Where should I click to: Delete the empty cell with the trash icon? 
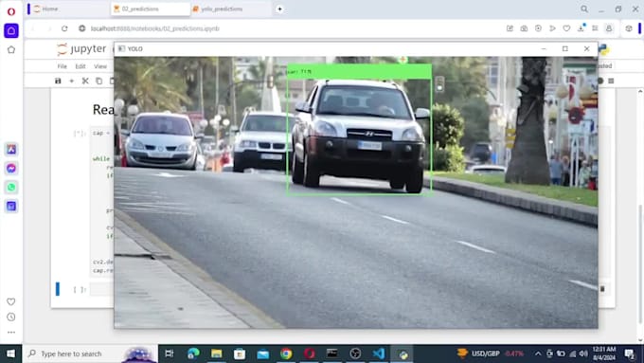pos(602,289)
